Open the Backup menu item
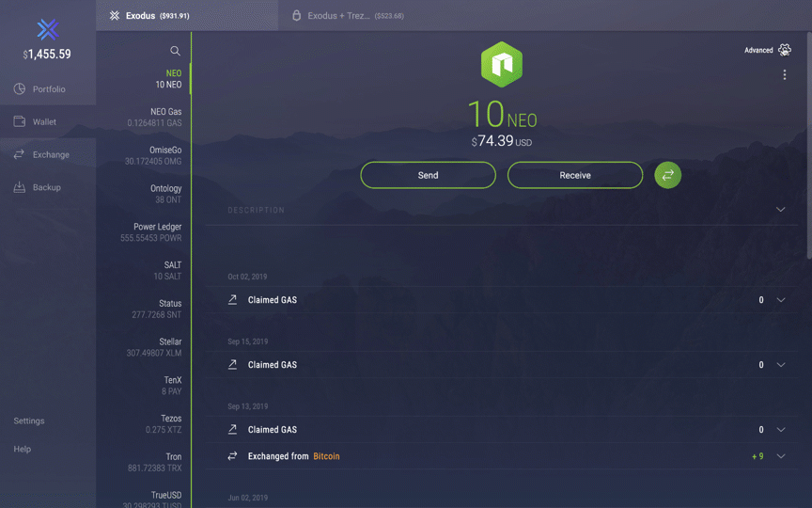This screenshot has width=812, height=508. pos(48,187)
